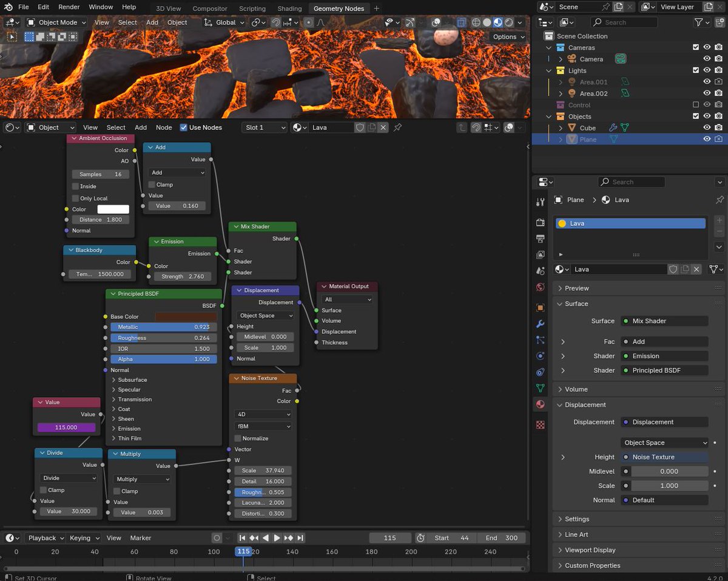Viewport: 728px width, 581px height.
Task: Add a new material slot with plus
Action: 720,220
